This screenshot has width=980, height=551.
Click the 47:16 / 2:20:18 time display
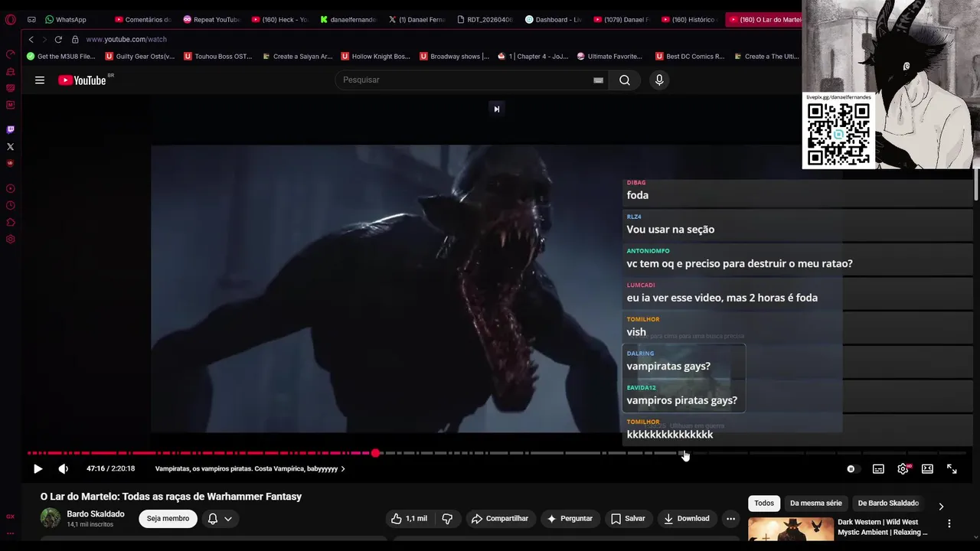click(x=110, y=469)
